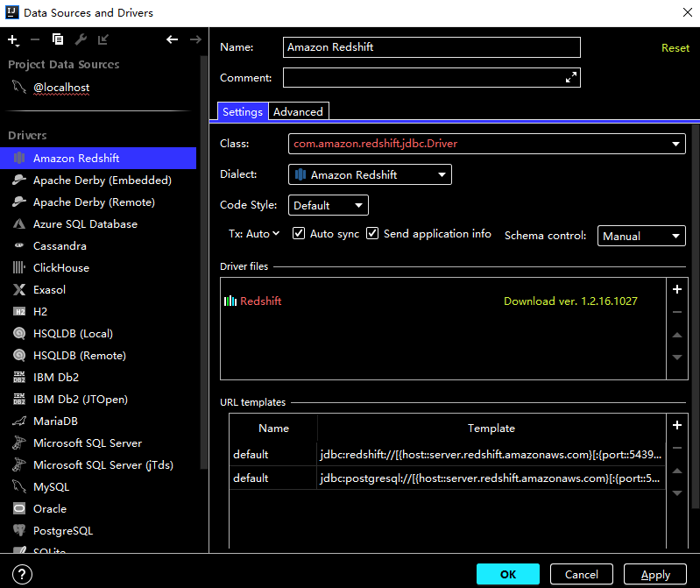Image resolution: width=700 pixels, height=588 pixels.
Task: Select the @localhost data source
Action: (61, 88)
